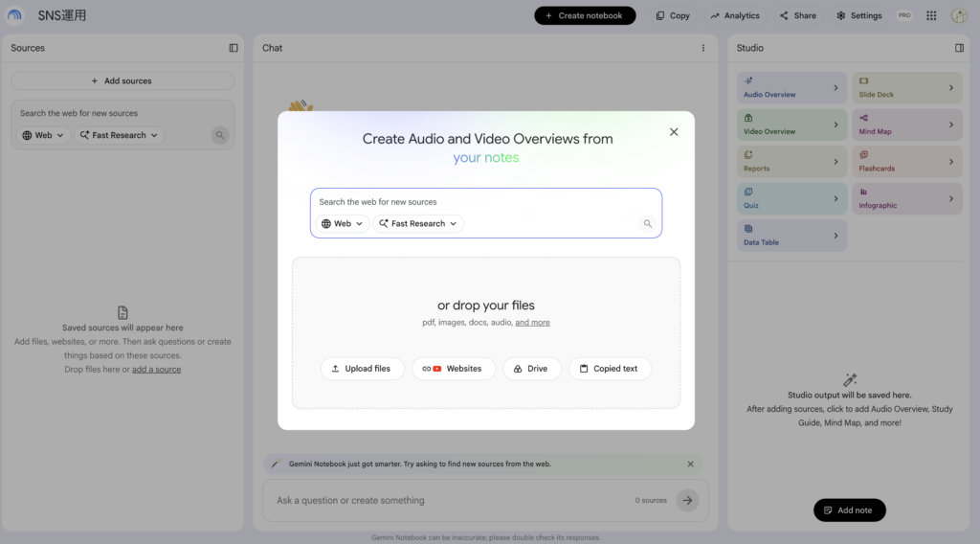Click the PRO badge
The image size is (980, 544).
(904, 15)
